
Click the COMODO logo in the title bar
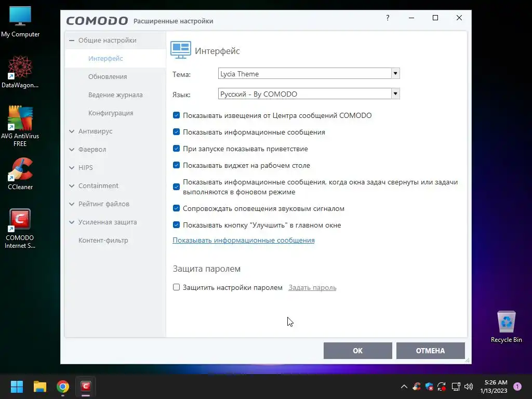click(x=97, y=21)
